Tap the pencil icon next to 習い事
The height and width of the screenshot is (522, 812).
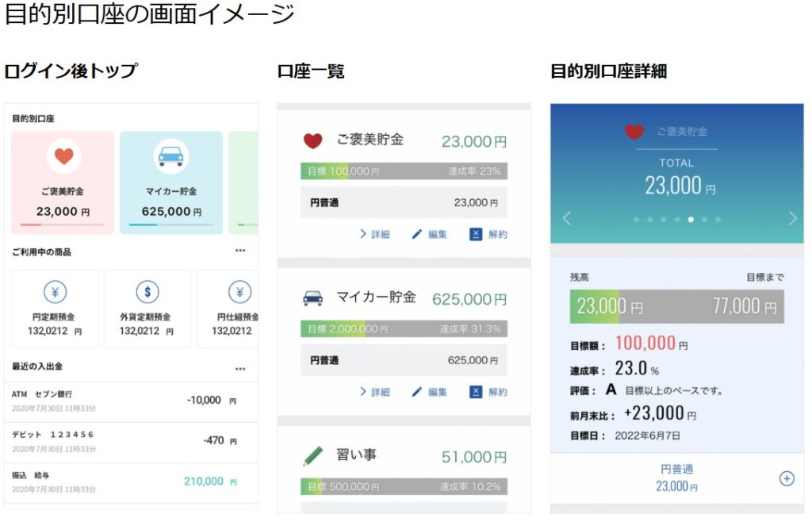[313, 456]
